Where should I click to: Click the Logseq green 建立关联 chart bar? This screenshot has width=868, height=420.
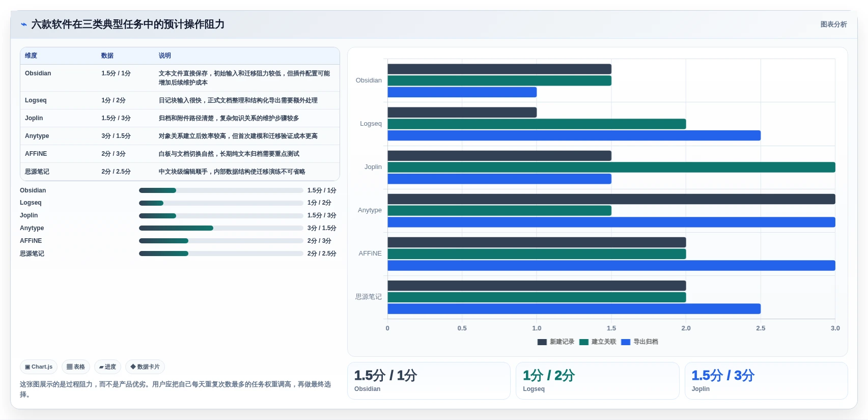537,124
